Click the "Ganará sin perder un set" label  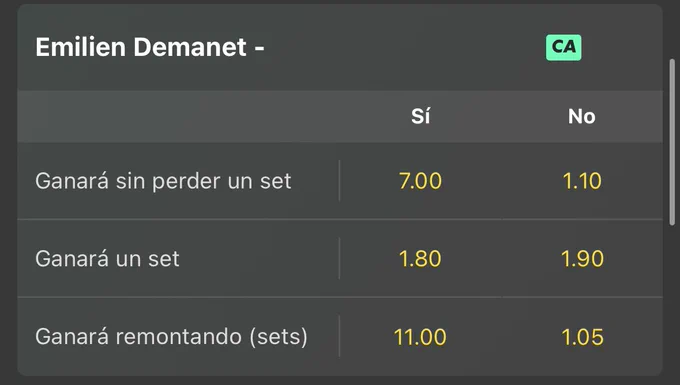tap(163, 181)
